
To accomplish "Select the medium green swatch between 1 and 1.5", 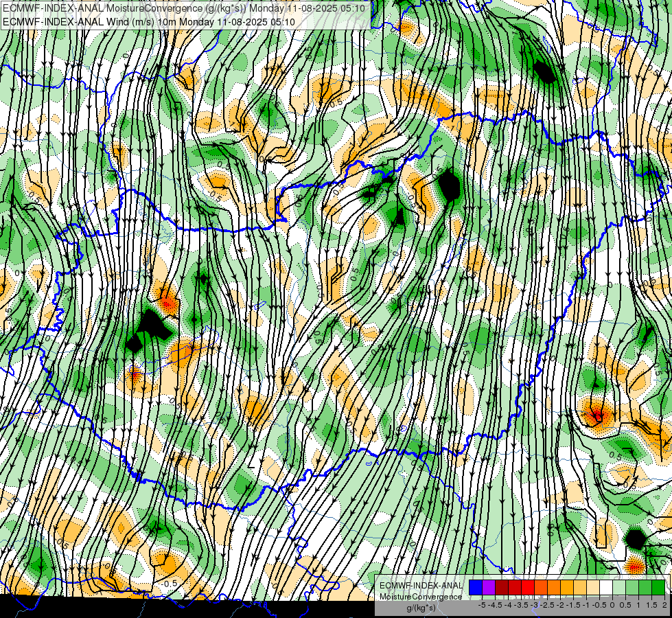I will point(645,587).
